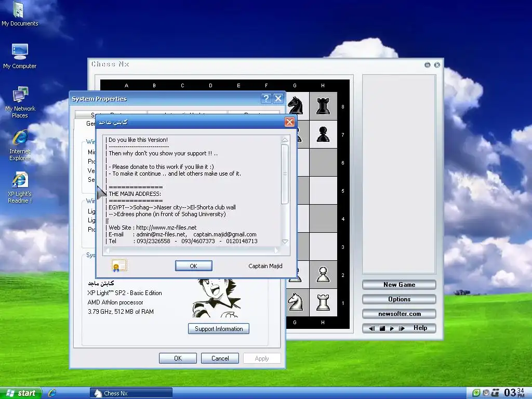Click the certificate icon in dialog
Screen dimensions: 532x399
[119, 265]
